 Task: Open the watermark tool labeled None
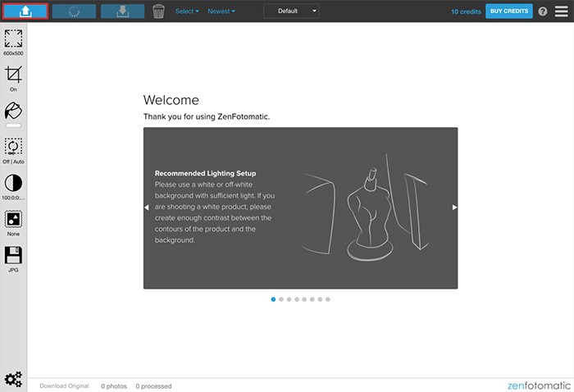[x=13, y=219]
